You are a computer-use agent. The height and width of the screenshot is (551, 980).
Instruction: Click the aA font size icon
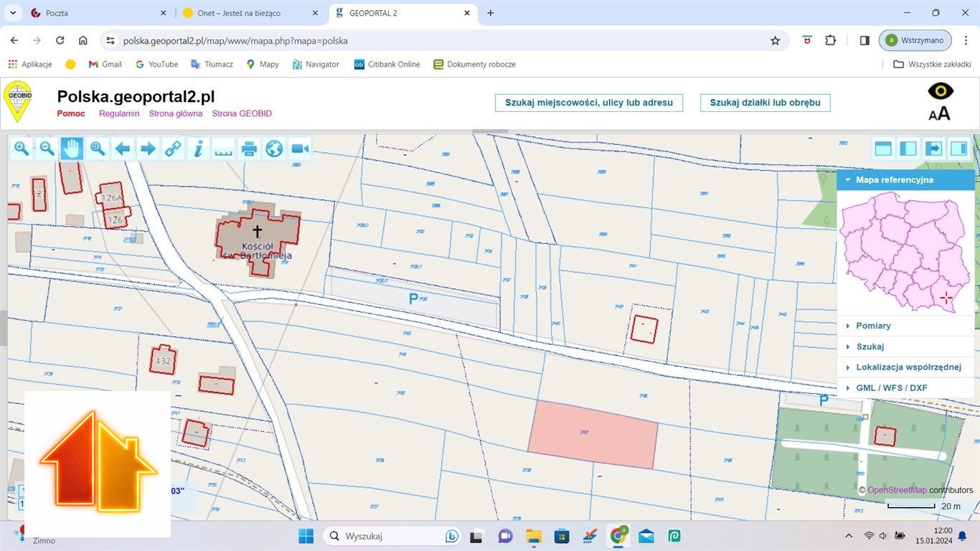939,113
